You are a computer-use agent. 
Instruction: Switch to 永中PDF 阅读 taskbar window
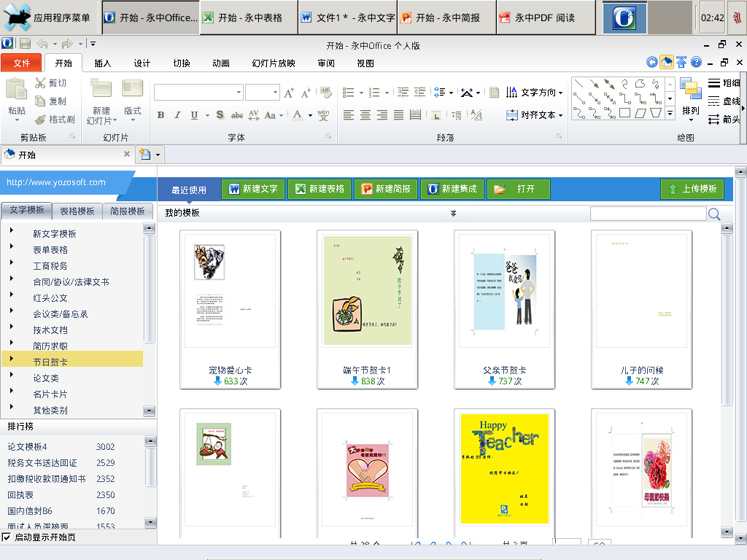pyautogui.click(x=546, y=17)
